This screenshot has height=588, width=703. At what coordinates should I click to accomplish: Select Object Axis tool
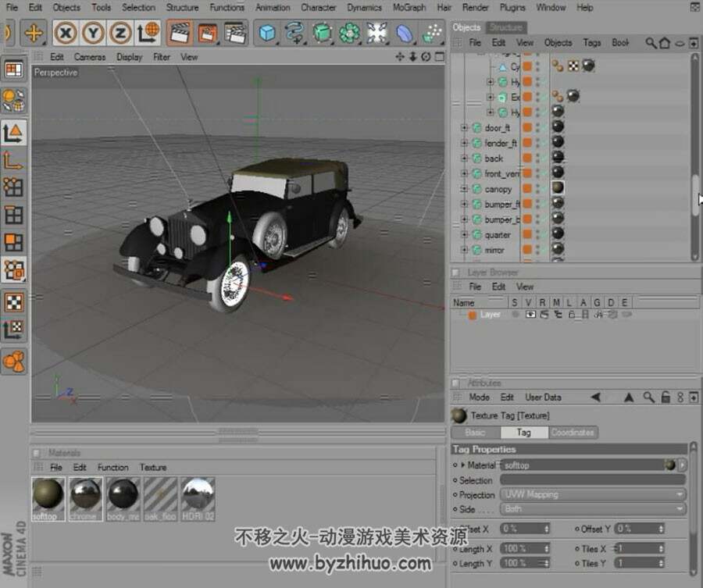tap(13, 160)
